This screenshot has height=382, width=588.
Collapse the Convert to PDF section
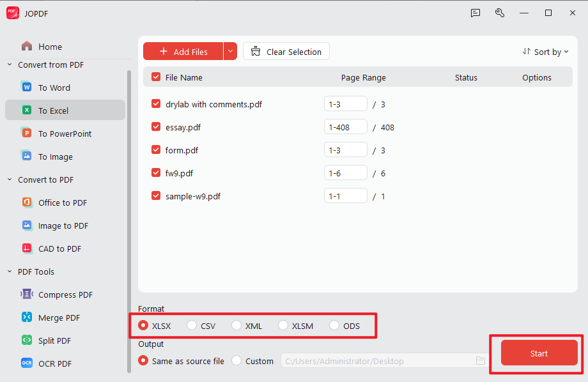(x=10, y=180)
